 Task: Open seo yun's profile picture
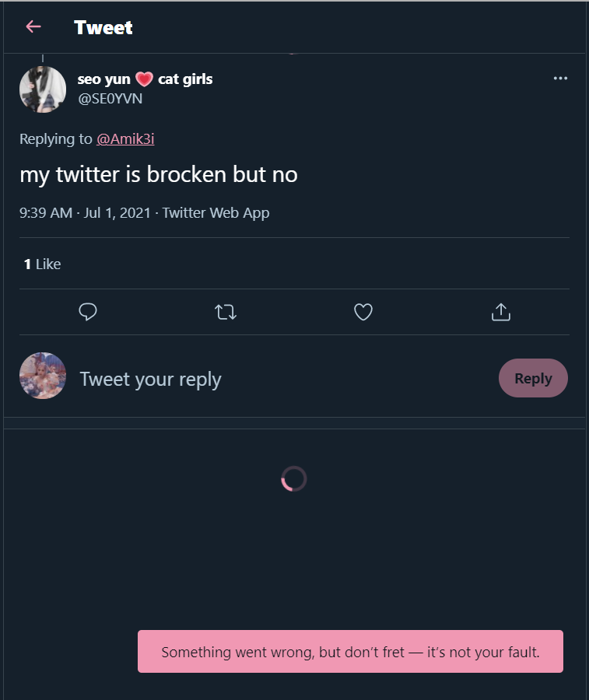pos(43,89)
